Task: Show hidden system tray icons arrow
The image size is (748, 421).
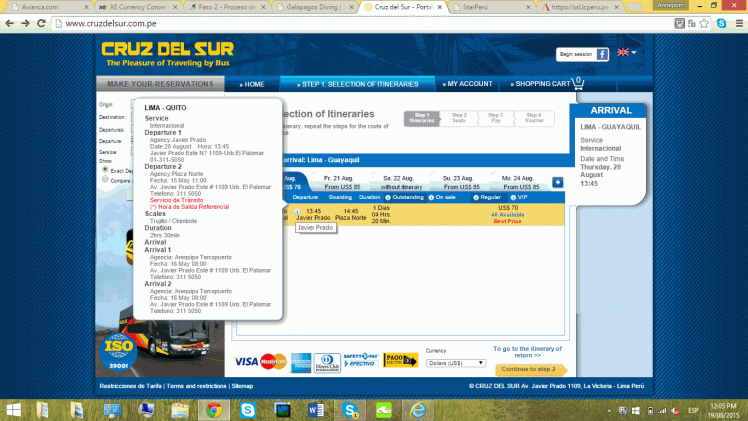Action: click(x=609, y=411)
